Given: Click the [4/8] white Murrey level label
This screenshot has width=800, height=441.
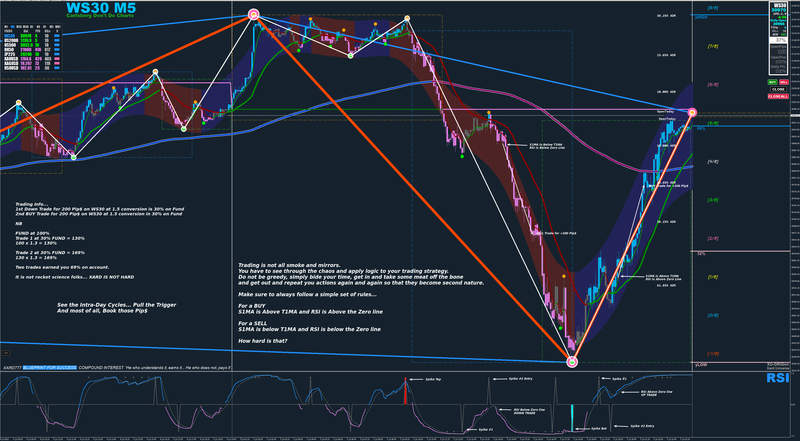Looking at the screenshot, I should coord(713,162).
